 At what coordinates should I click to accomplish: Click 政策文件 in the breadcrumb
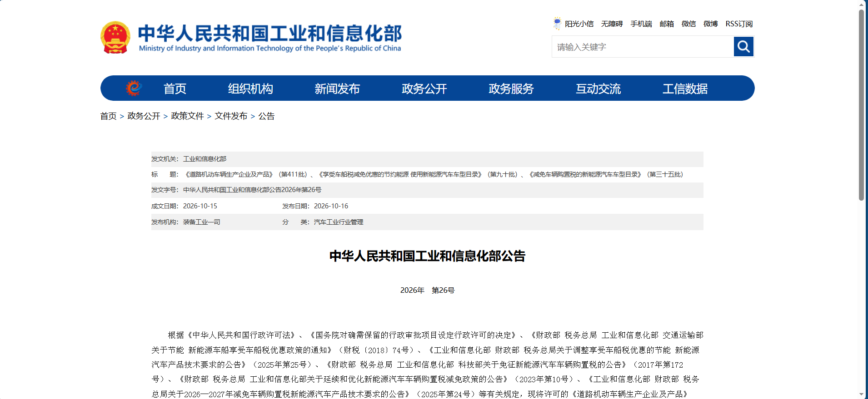[187, 116]
